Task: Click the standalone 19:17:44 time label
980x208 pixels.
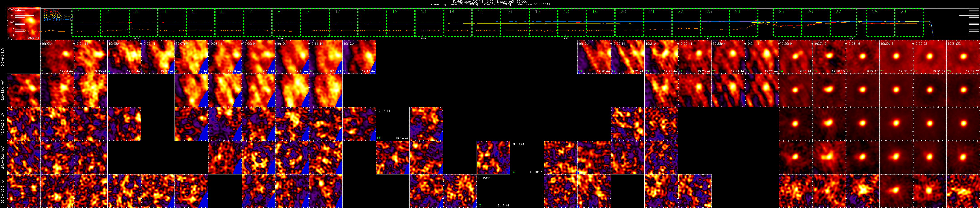Action: pyautogui.click(x=503, y=205)
